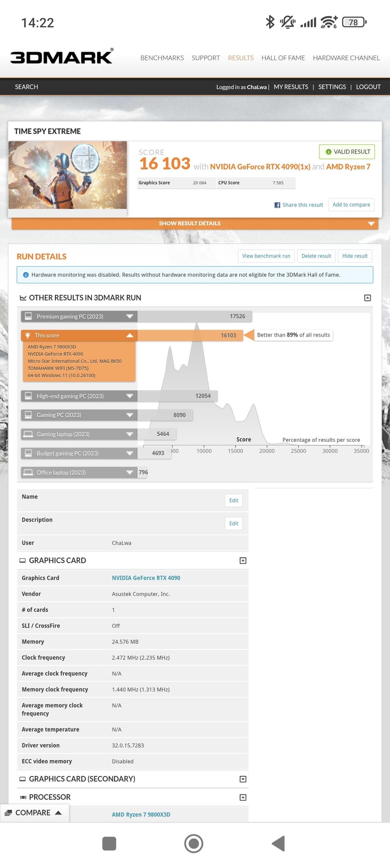This screenshot has width=390, height=868.
Task: Open account Settings
Action: 332,87
